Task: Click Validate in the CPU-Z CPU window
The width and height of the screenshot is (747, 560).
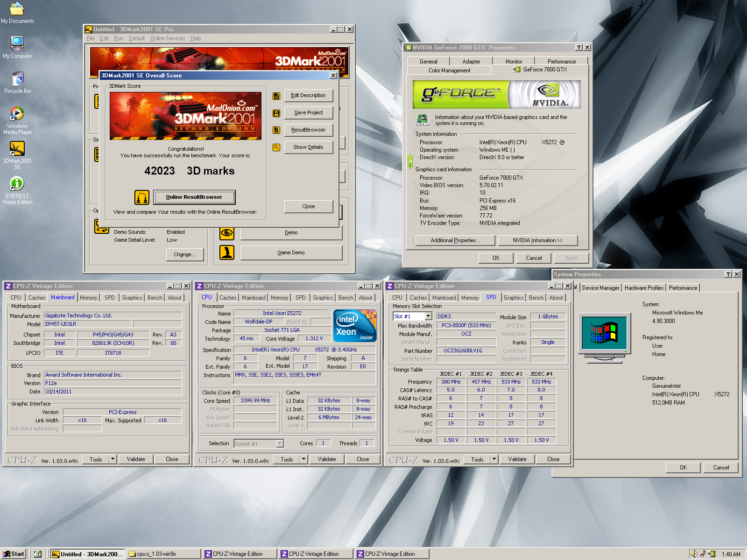Action: [327, 459]
